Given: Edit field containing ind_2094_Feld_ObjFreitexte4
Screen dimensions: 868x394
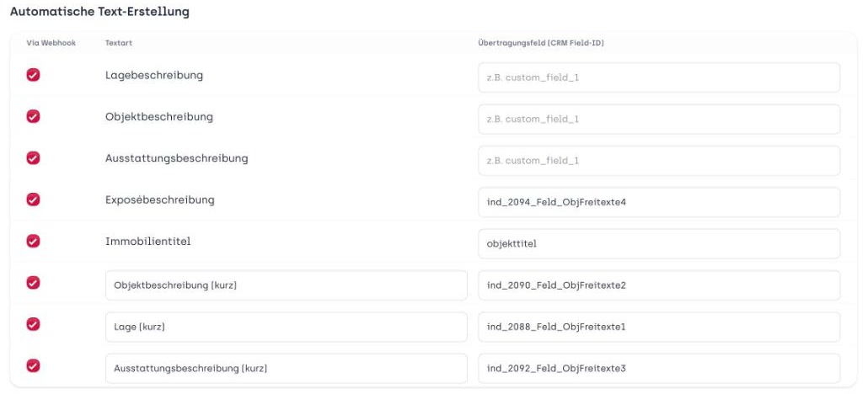Looking at the screenshot, I should point(659,202).
